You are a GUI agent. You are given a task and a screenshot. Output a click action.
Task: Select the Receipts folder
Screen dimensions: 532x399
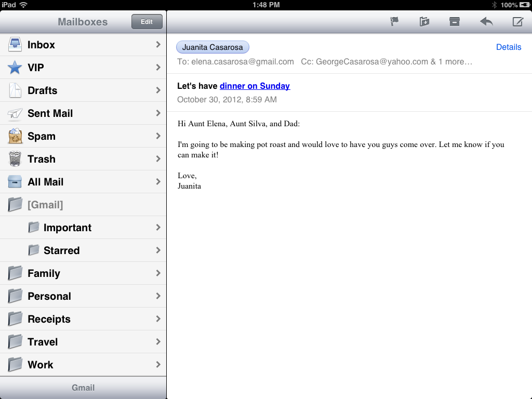coord(49,319)
